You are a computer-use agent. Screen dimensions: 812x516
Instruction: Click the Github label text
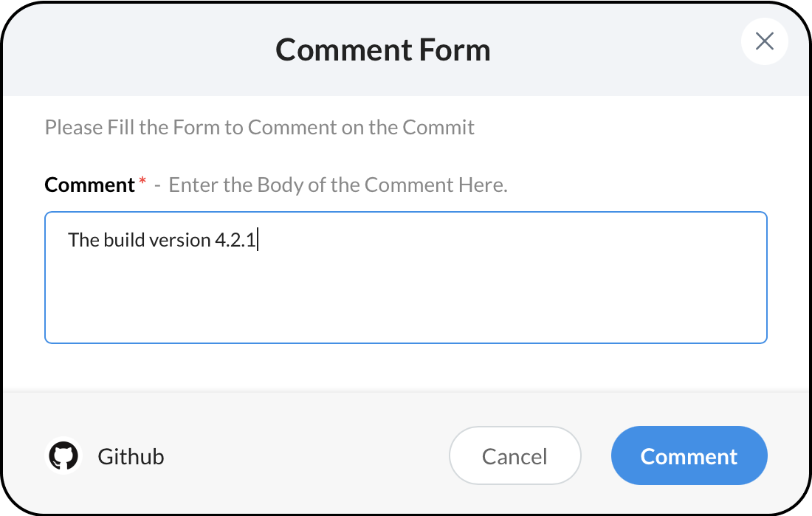131,457
